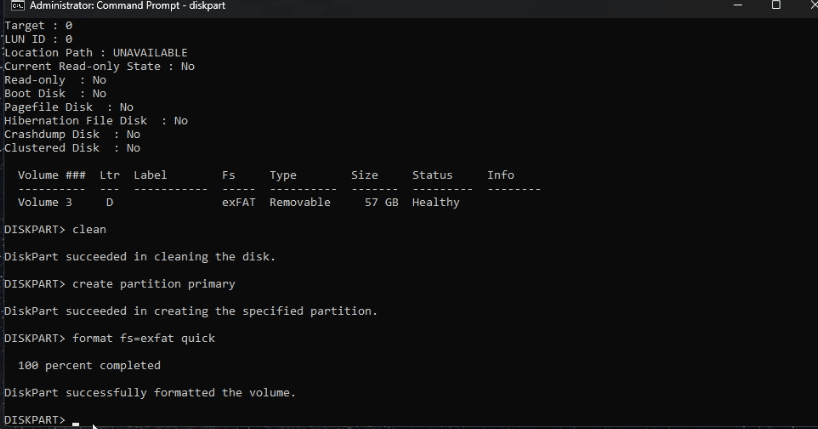Click the Command Prompt icon in title bar
Screen dimensions: 818x429
click(16, 6)
